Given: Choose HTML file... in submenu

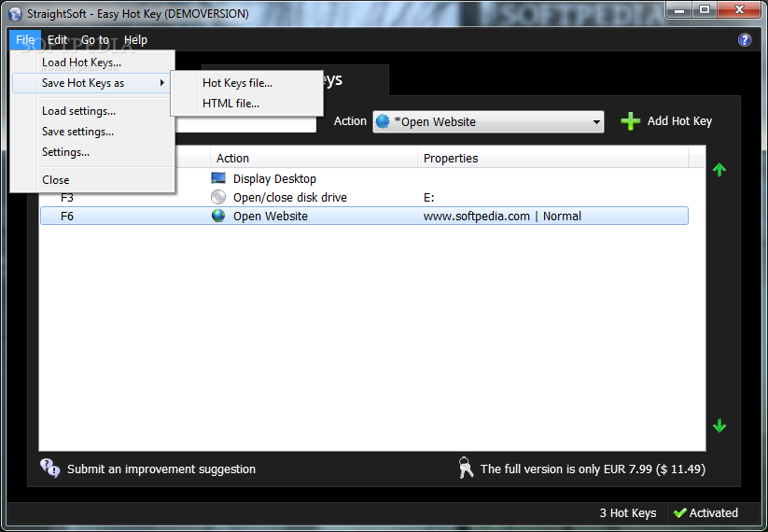Looking at the screenshot, I should (x=247, y=104).
